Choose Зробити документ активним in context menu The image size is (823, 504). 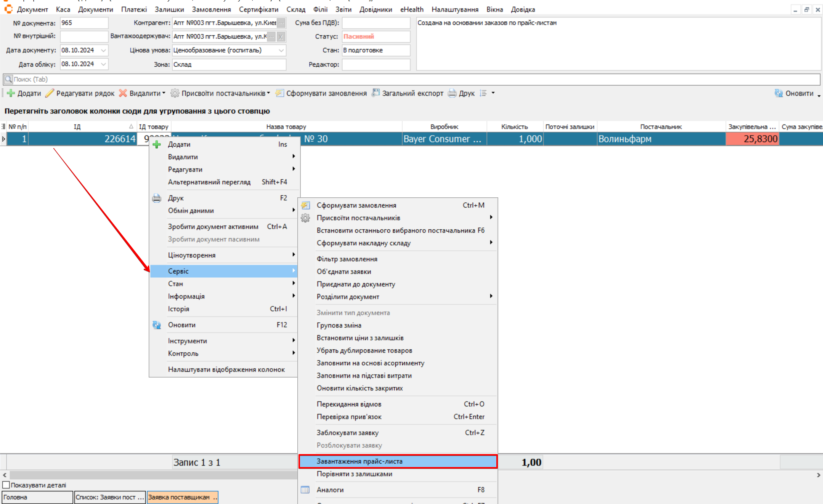click(213, 227)
